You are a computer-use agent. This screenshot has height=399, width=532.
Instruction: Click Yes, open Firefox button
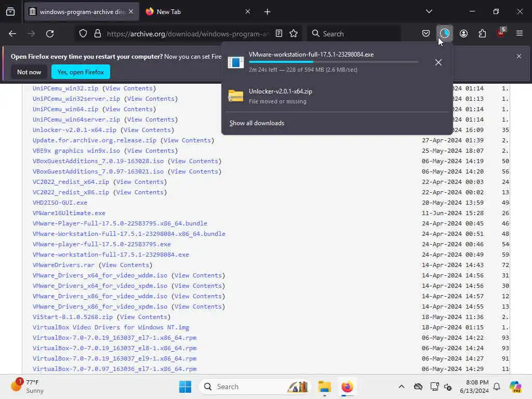tap(81, 72)
